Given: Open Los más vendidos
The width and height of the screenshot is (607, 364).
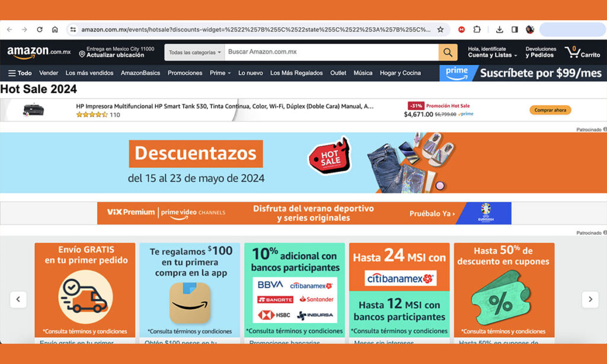Looking at the screenshot, I should 90,73.
